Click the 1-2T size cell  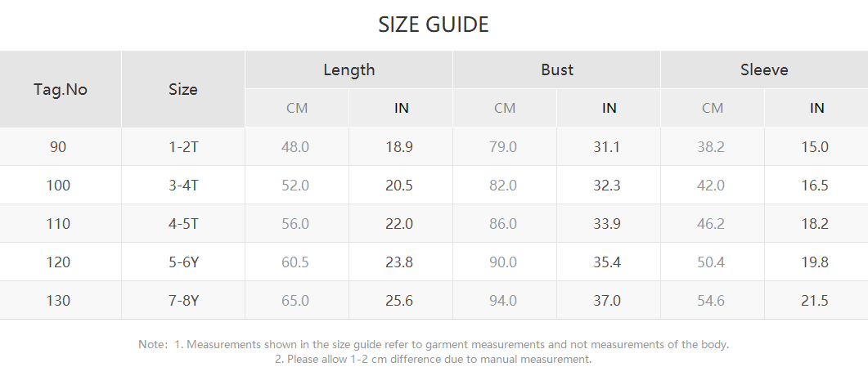(x=183, y=147)
